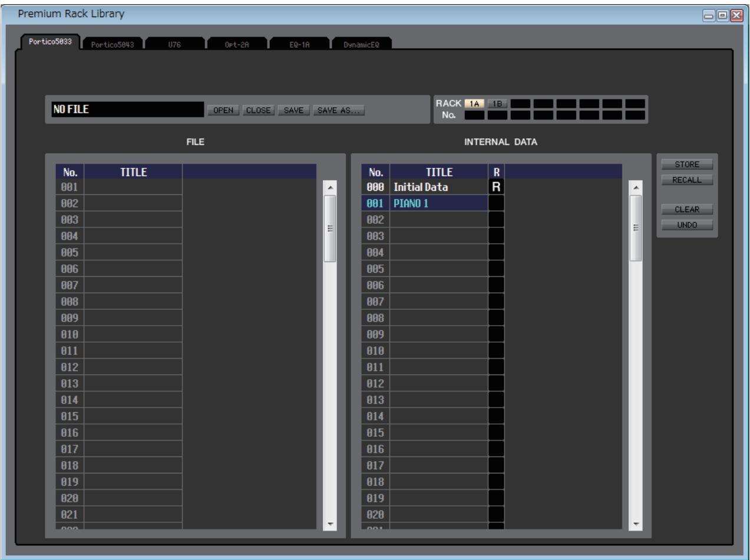The width and height of the screenshot is (750, 560).
Task: Click the CLOSE file button
Action: point(258,110)
